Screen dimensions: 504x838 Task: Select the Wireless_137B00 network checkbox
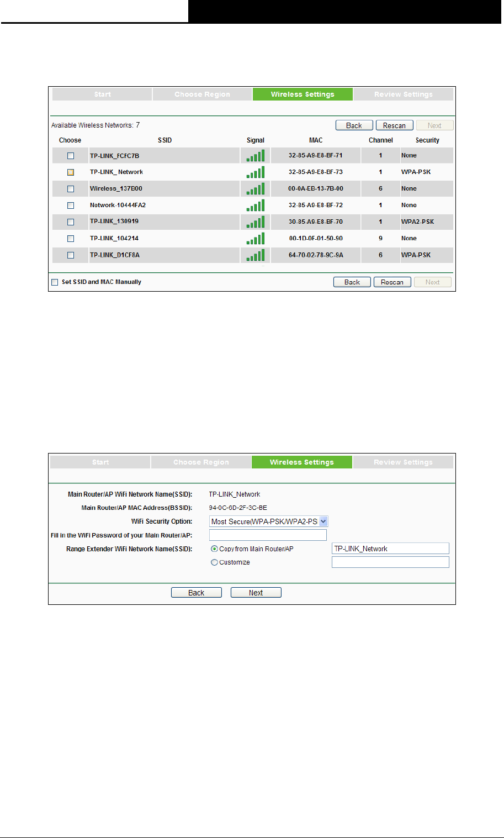tap(71, 189)
